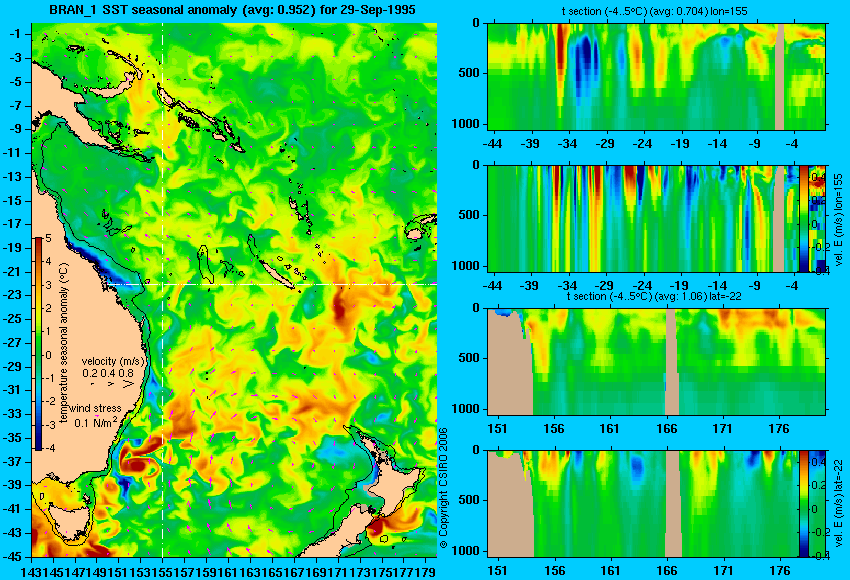The width and height of the screenshot is (850, 580).
Task: Click '176' under the bottom velocity section
Action: tap(780, 571)
